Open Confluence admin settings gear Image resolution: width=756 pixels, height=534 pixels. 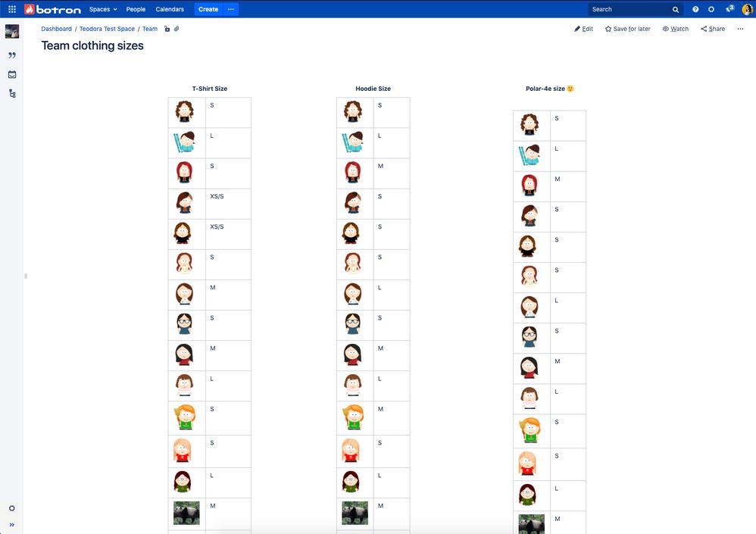(711, 9)
